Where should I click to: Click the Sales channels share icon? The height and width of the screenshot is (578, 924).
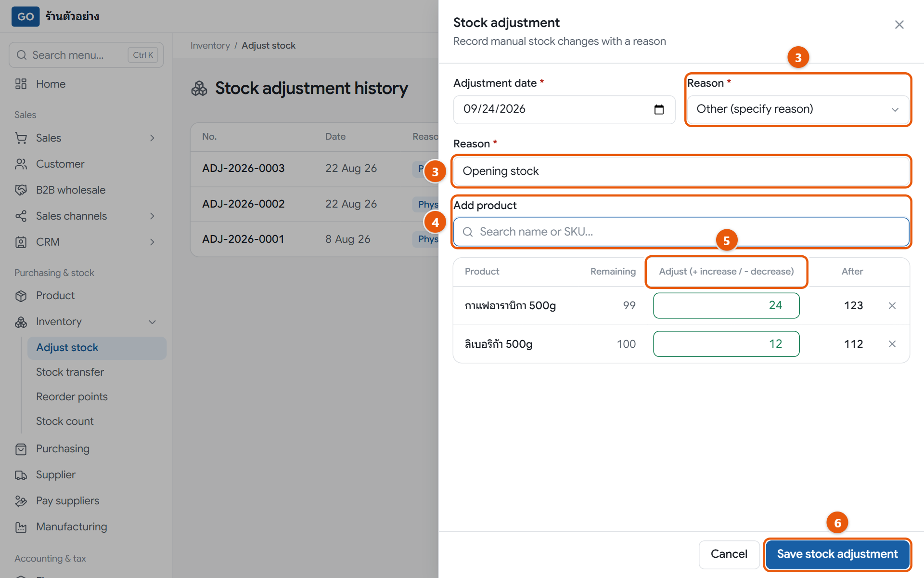coord(21,216)
